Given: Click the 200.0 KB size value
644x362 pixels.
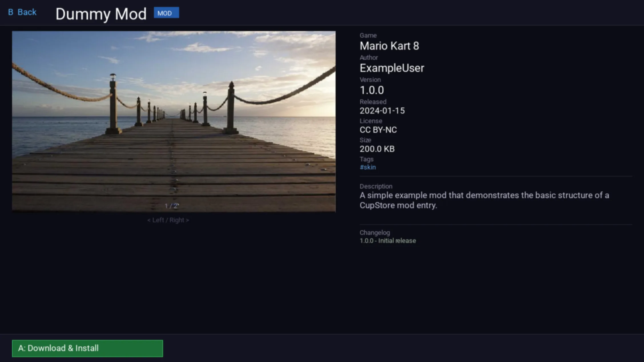Looking at the screenshot, I should tap(377, 149).
